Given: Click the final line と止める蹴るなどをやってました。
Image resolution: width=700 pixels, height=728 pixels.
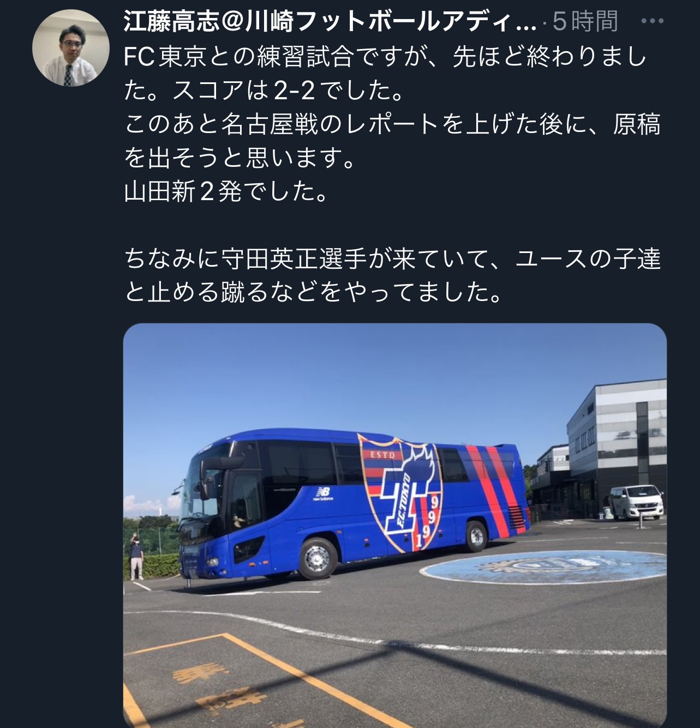Looking at the screenshot, I should pos(314,292).
